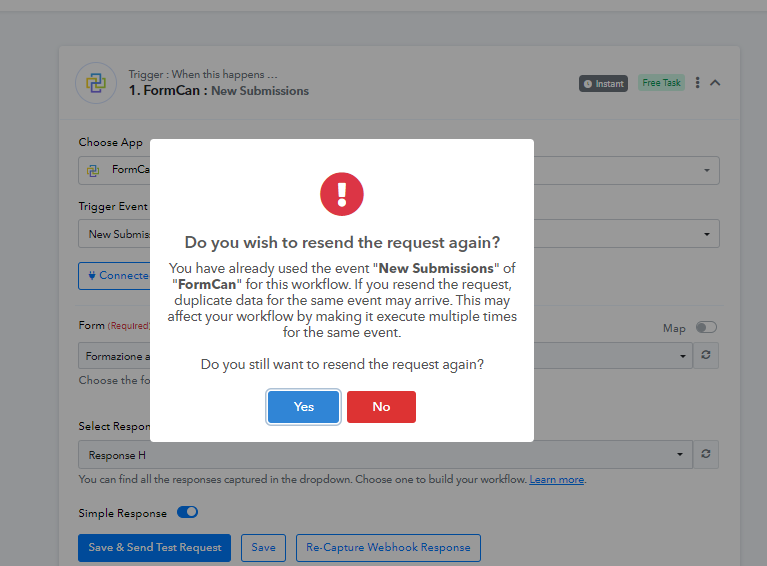Refresh the Form field list
The width and height of the screenshot is (767, 566).
click(705, 355)
